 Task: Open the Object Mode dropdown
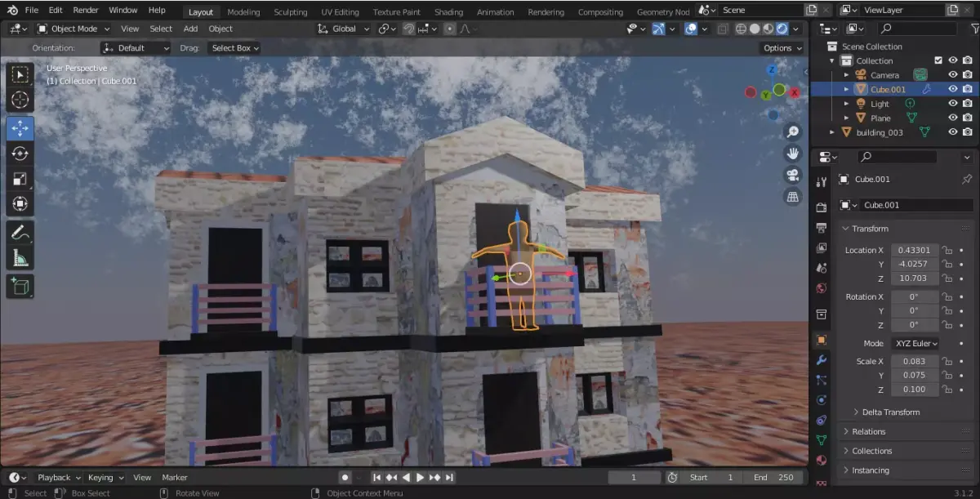tap(73, 29)
